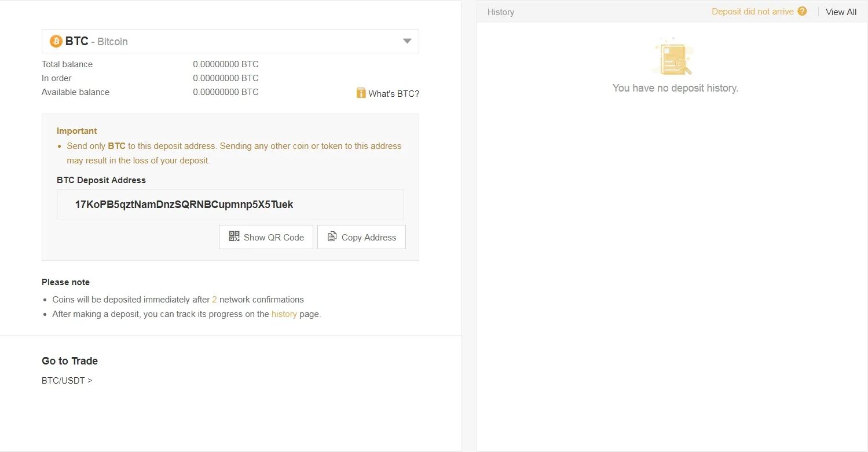Click the Show QR Code label
868x452 pixels.
tap(274, 238)
